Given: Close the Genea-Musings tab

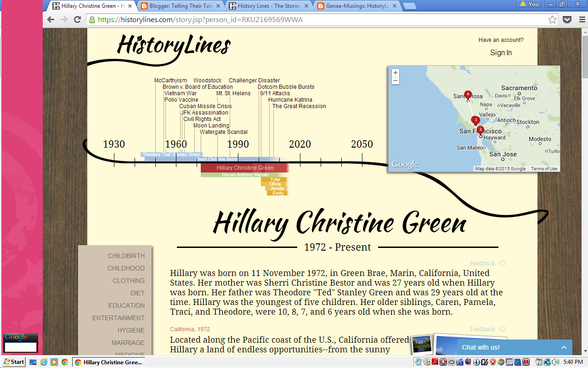Looking at the screenshot, I should pos(394,6).
